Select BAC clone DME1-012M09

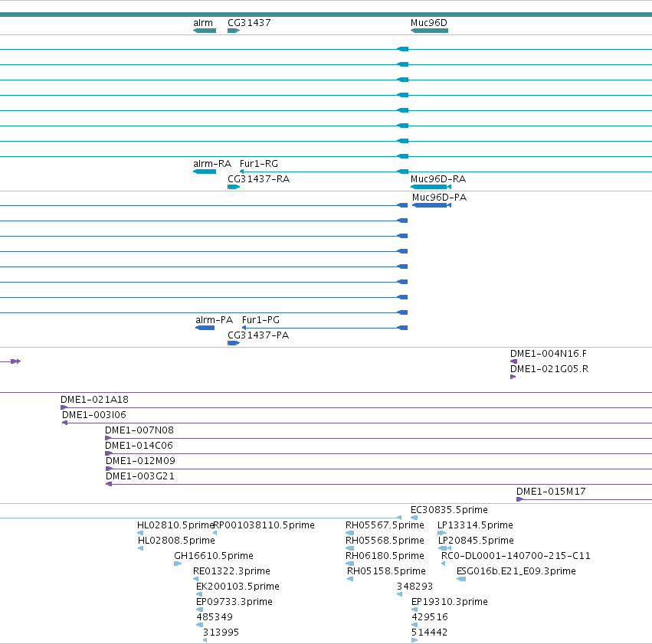tap(378, 469)
